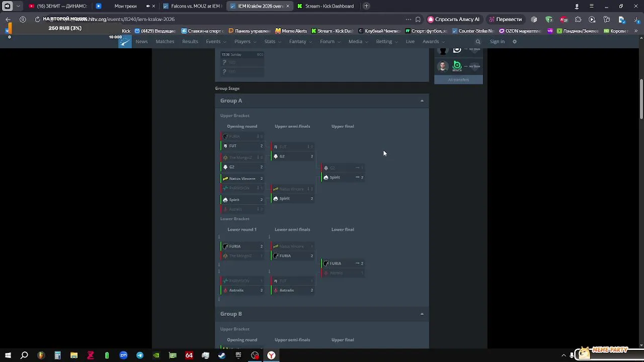Image resolution: width=644 pixels, height=362 pixels.
Task: Open the Zoom taskbar icon
Action: 123,355
